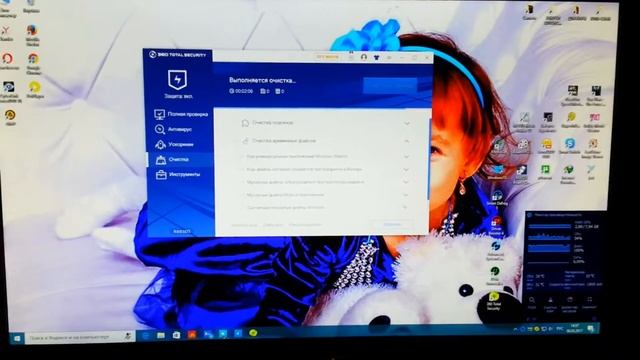Open the Action Center notification icon
This screenshot has width=640, height=360.
590,328
